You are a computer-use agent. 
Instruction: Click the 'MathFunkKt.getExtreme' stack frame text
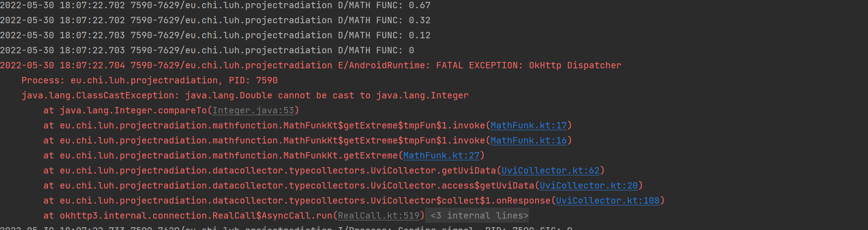pos(341,155)
